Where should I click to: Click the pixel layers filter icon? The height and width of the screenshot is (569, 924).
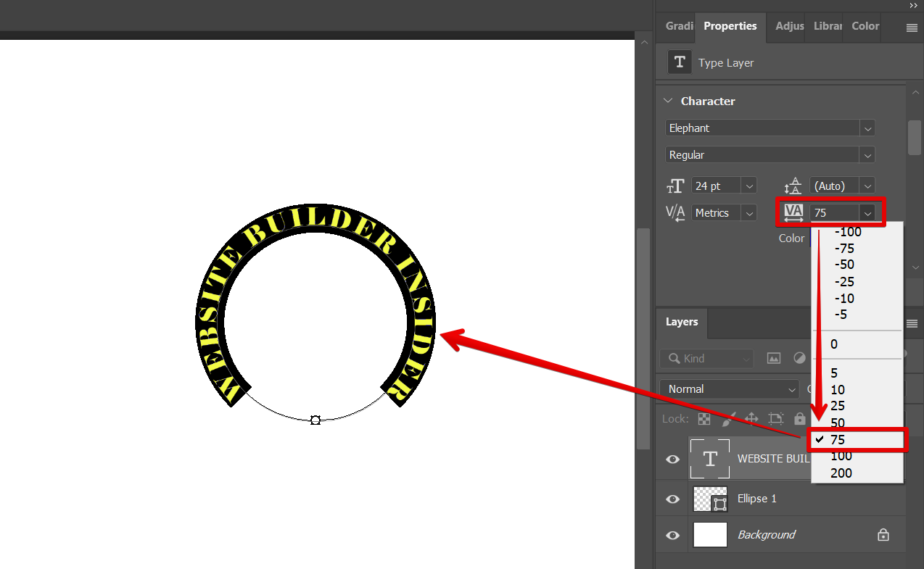pos(773,358)
